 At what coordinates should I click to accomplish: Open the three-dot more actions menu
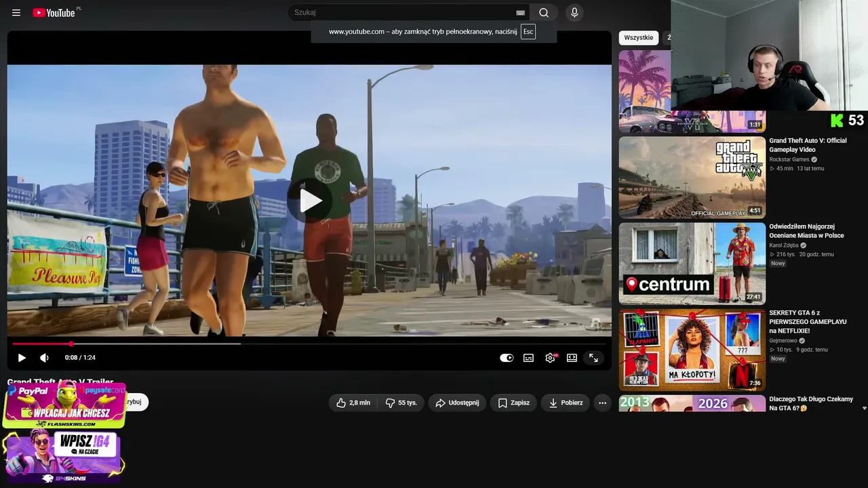click(602, 403)
